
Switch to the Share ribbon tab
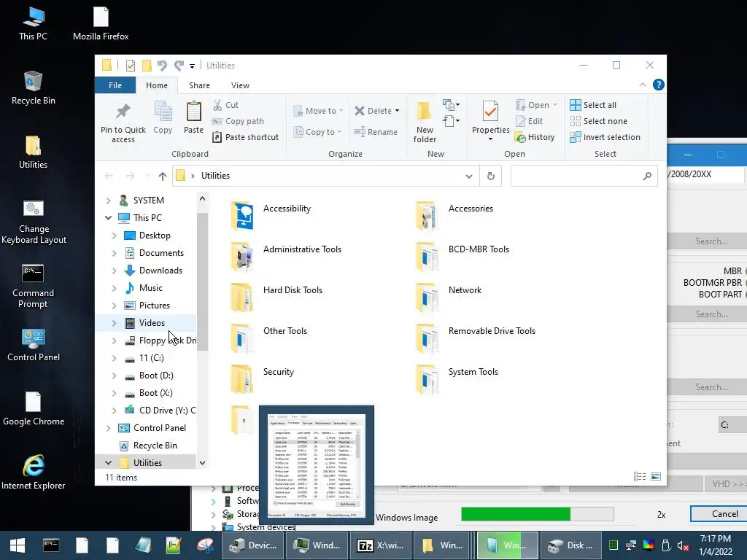(x=199, y=85)
